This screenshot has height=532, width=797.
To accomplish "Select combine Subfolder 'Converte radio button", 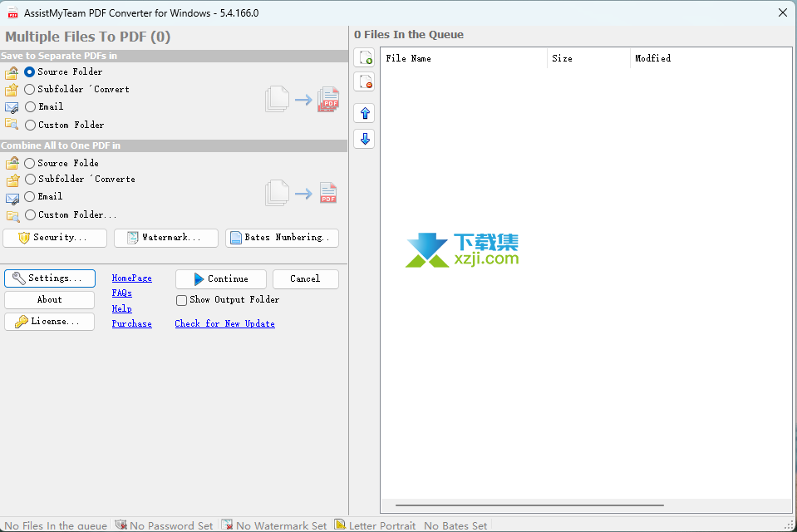I will 30,179.
